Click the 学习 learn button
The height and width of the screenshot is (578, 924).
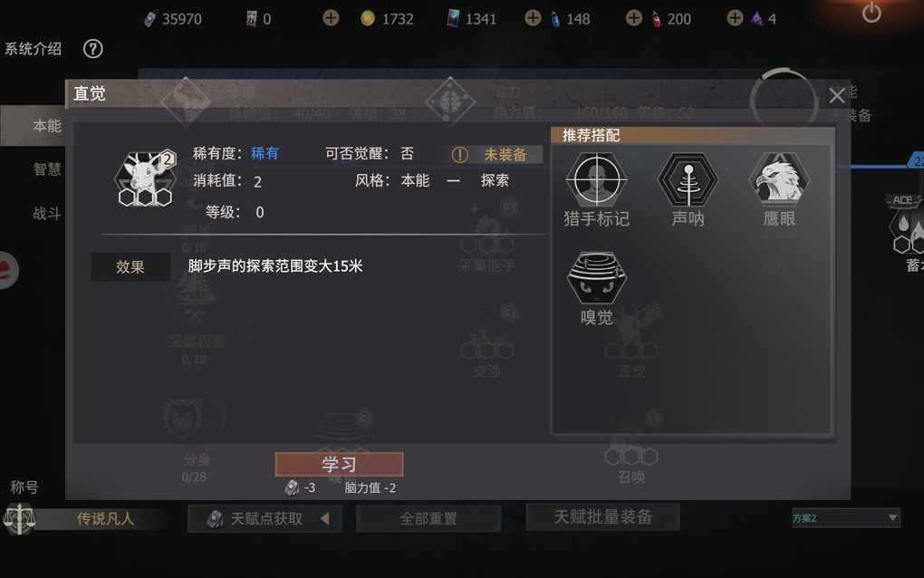coord(340,464)
